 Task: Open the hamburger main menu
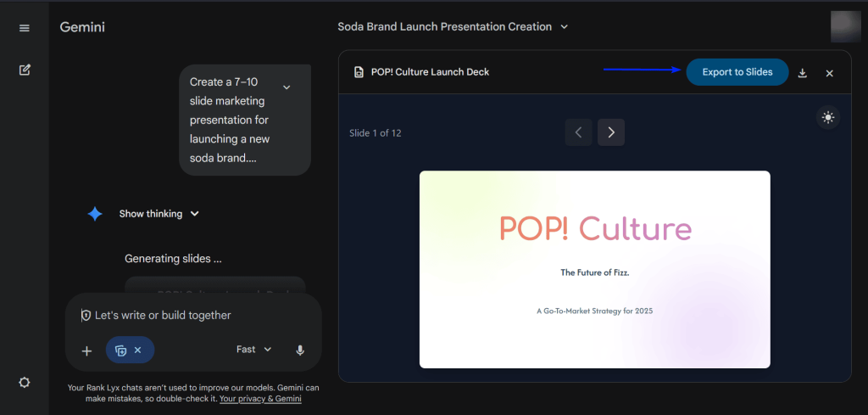[x=24, y=28]
